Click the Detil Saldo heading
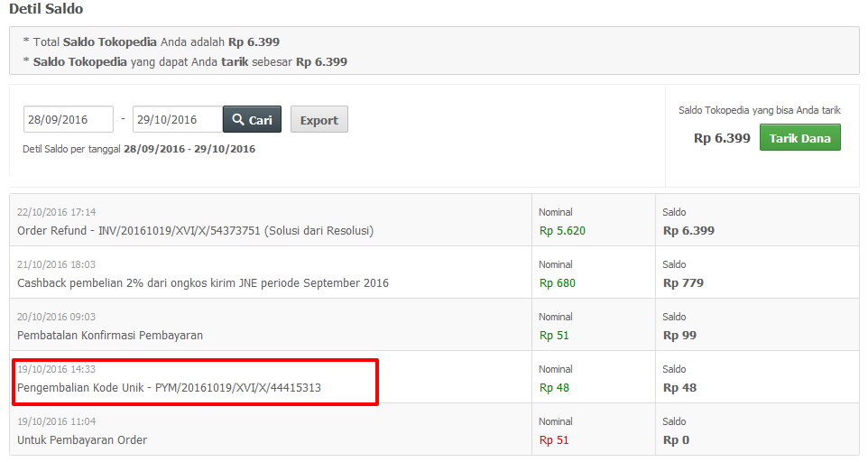Viewport: 868px width, 462px height. 46,9
